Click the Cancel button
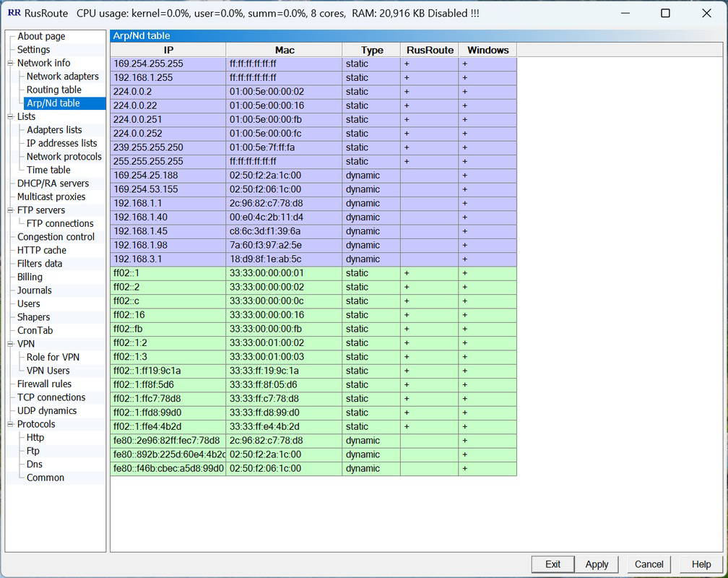 (x=649, y=564)
